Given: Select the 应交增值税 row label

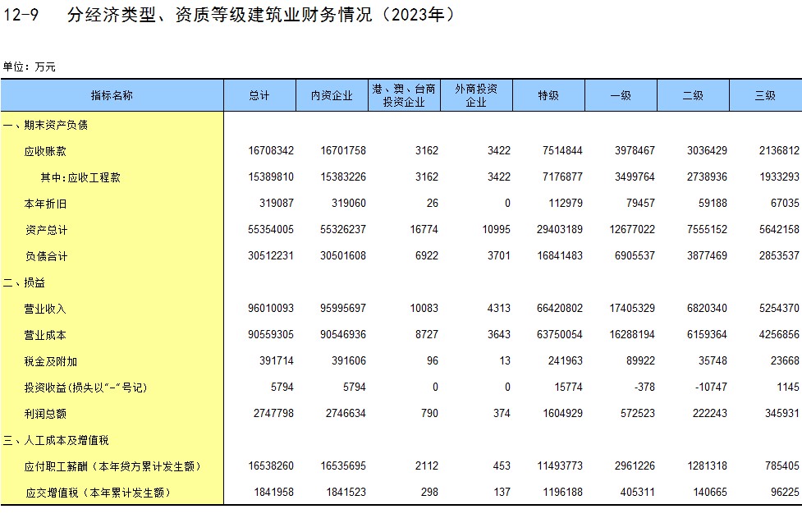Looking at the screenshot, I should click(x=98, y=493).
